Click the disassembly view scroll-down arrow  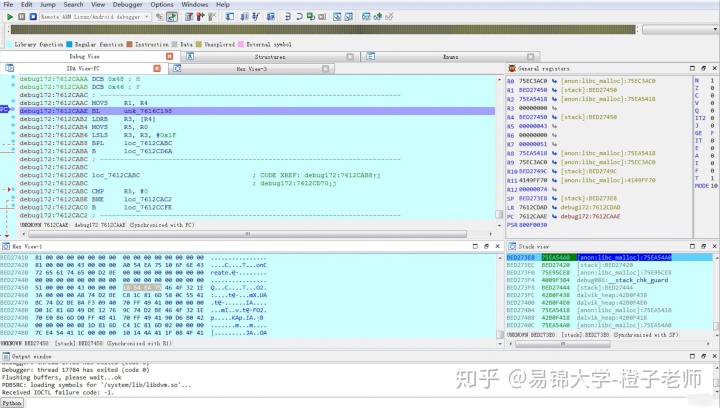(x=499, y=225)
